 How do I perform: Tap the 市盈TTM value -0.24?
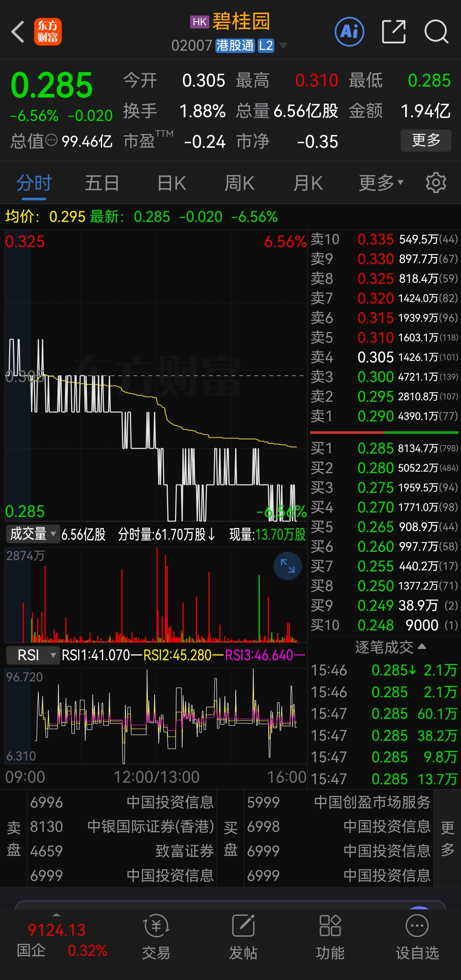tap(205, 142)
